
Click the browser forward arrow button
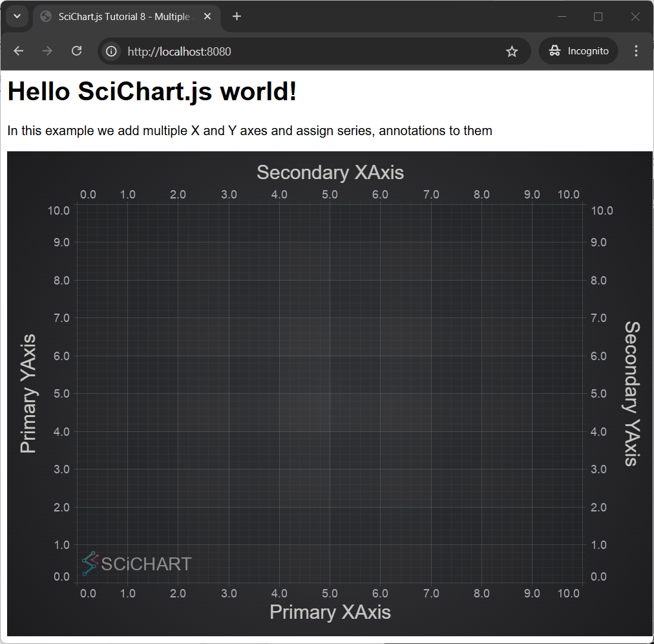point(47,51)
